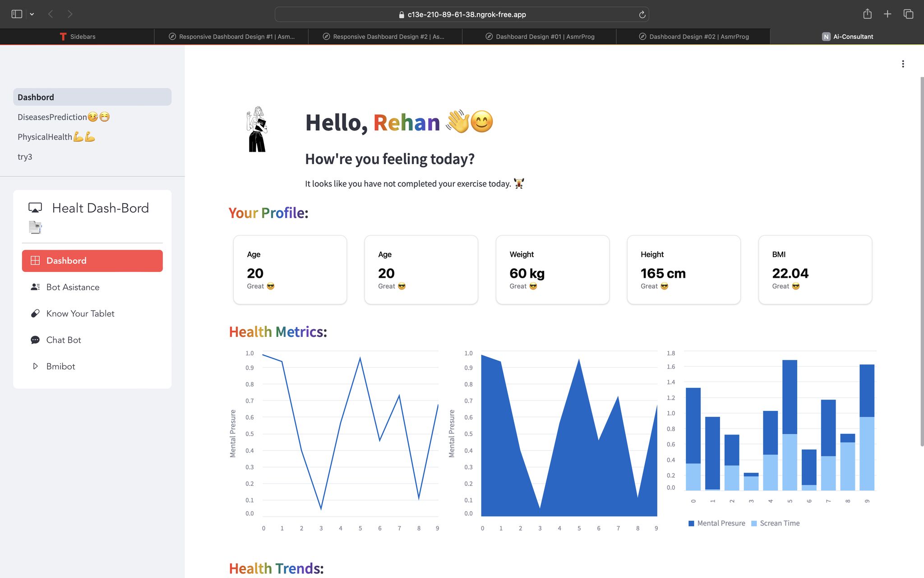The height and width of the screenshot is (578, 924).
Task: Toggle the Safari sidebar panel button
Action: [x=17, y=14]
